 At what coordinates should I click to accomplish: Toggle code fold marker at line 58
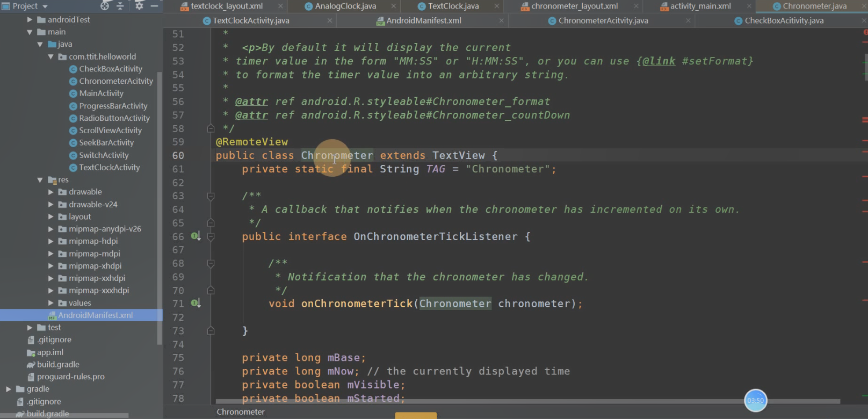(211, 128)
